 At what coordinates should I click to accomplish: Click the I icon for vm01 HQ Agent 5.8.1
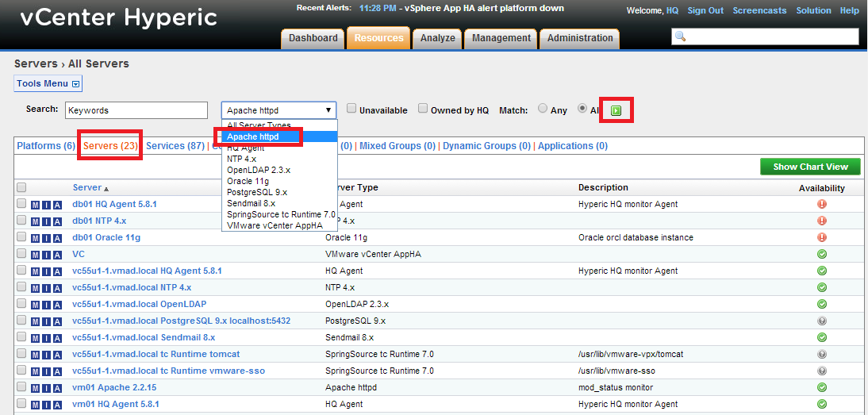tap(47, 405)
